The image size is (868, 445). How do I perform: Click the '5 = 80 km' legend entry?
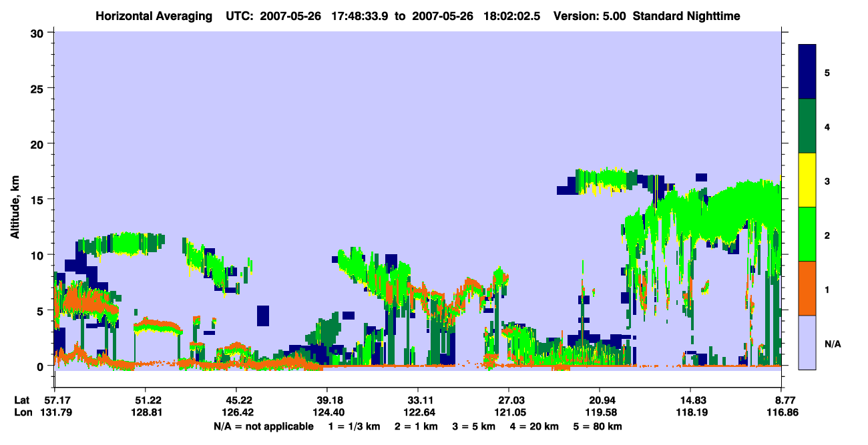coord(598,426)
